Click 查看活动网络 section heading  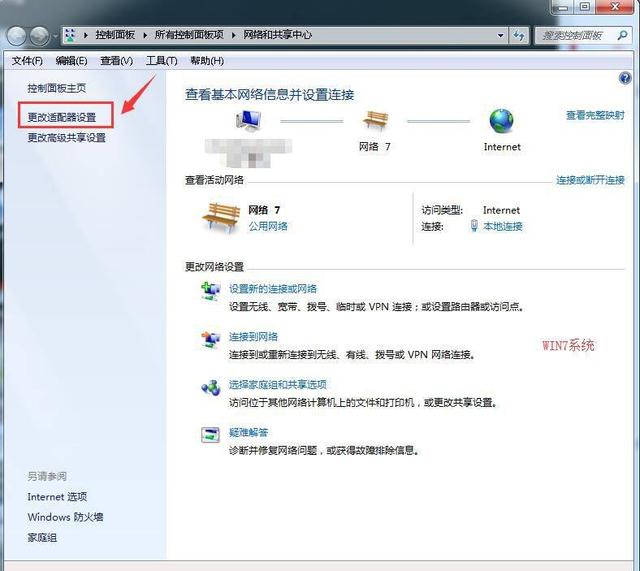(x=214, y=180)
